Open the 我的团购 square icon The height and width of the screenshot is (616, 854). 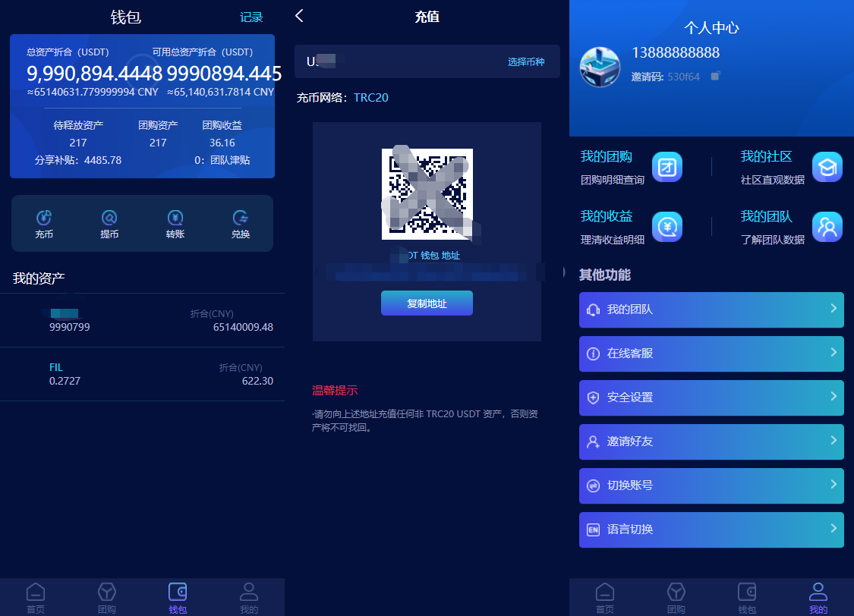(x=667, y=166)
